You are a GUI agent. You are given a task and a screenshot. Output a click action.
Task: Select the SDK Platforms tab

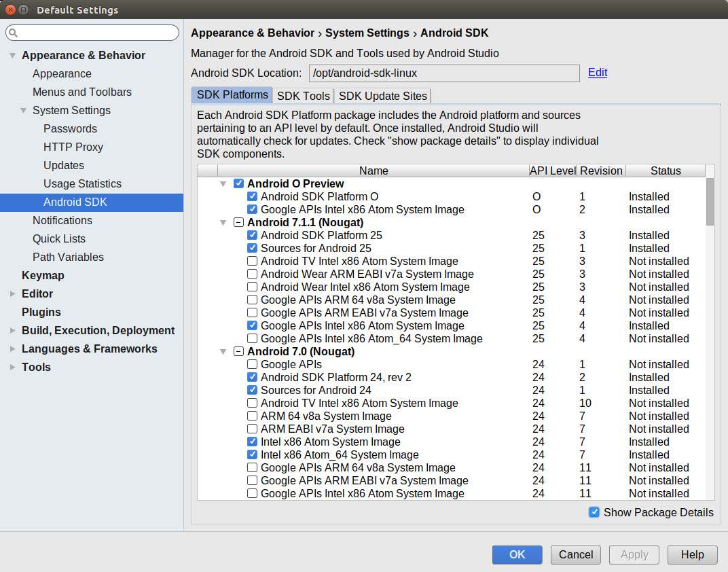coord(232,94)
